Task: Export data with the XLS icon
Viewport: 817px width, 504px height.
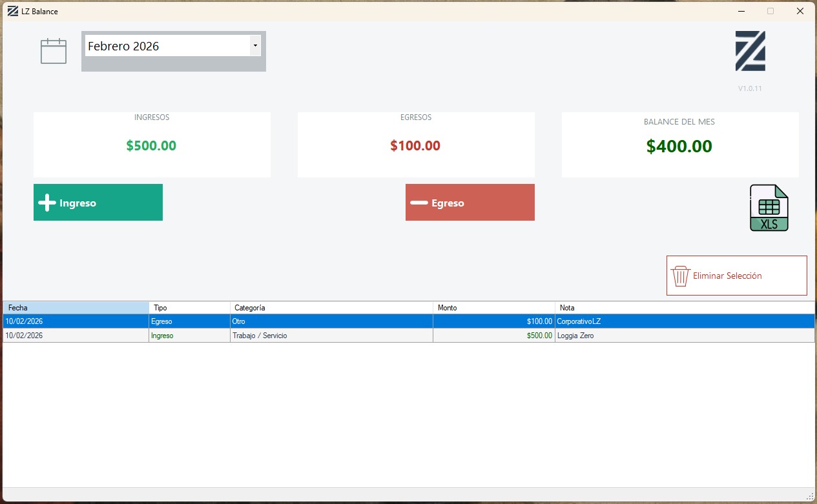Action: (x=769, y=208)
